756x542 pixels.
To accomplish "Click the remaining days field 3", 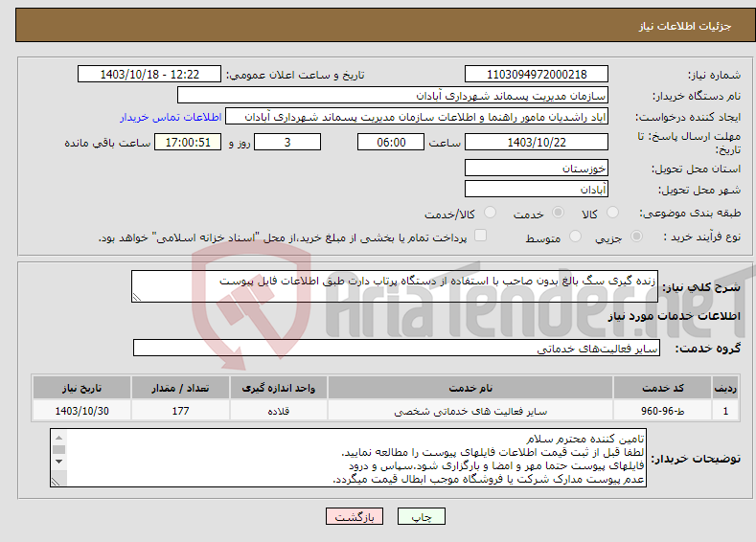I will tap(287, 142).
